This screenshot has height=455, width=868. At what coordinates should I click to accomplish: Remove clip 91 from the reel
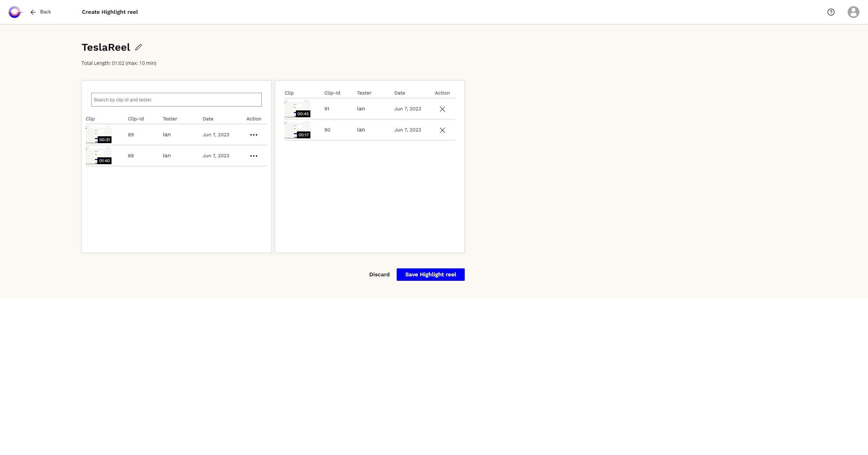pos(442,109)
